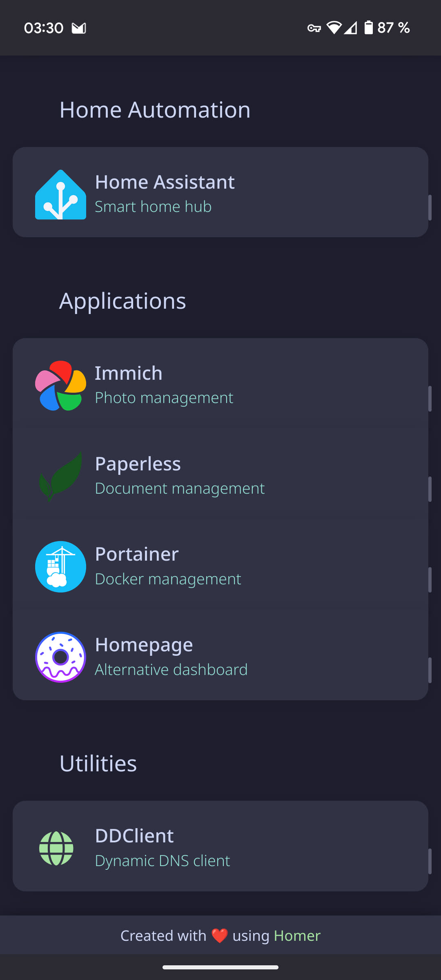The image size is (441, 980).
Task: Tap the bottom navigation gesture bar
Action: 220,967
